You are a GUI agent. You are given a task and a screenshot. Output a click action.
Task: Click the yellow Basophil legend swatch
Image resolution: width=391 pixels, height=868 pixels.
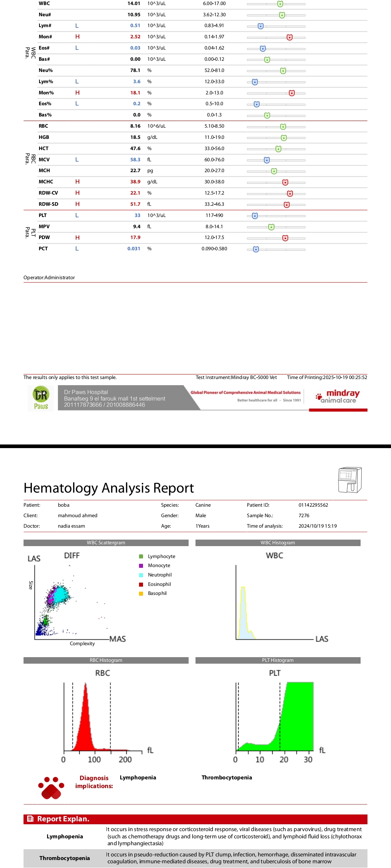point(141,593)
